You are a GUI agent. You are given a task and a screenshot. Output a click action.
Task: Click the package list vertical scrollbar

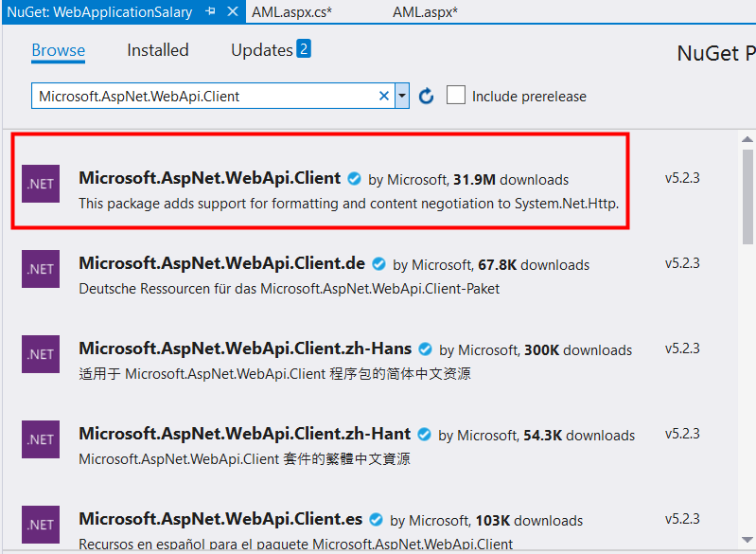[x=748, y=199]
